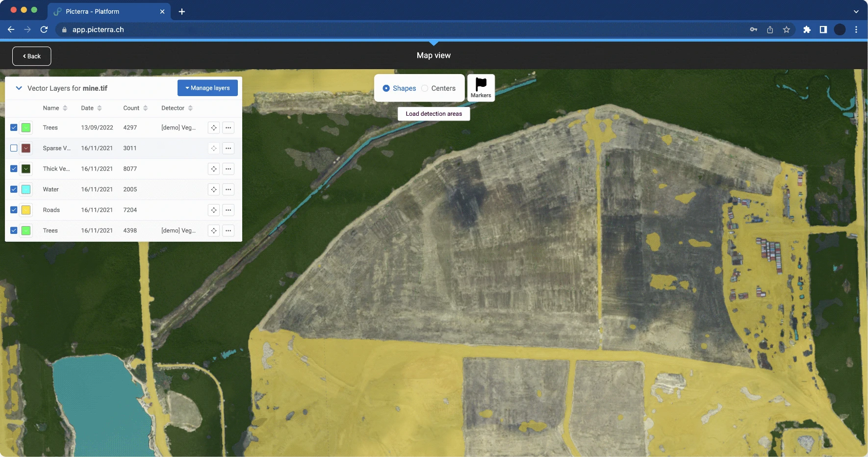Bookmark this page with star icon
This screenshot has width=868, height=457.
pos(787,29)
